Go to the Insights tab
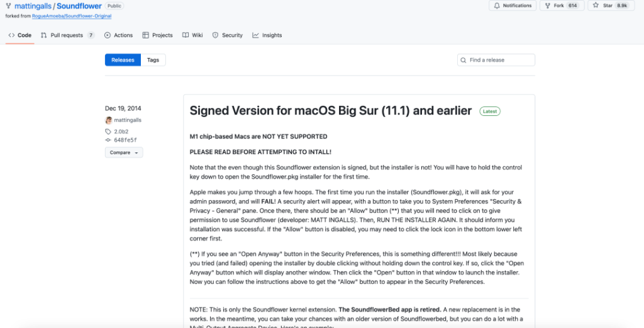 coord(267,35)
